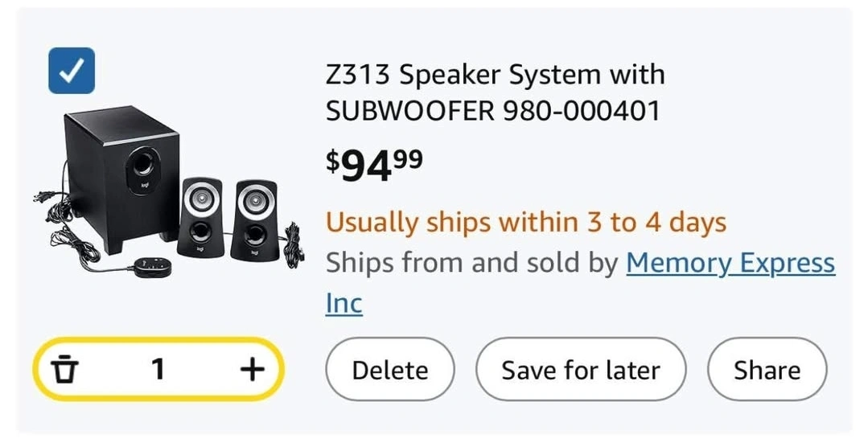Click the Save for later button
Viewport: 868px width, 439px height.
pos(580,370)
